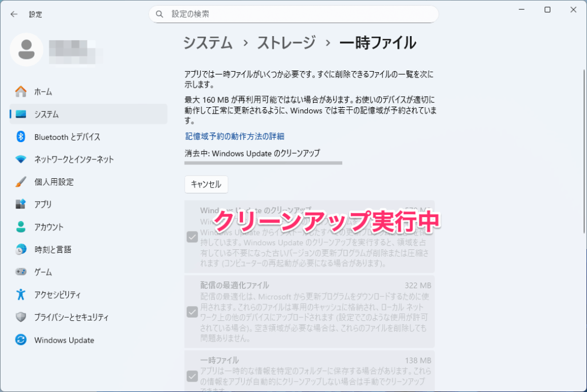Toggle Windows Update のクリーンアップ checkbox
587x392 pixels.
tap(192, 237)
